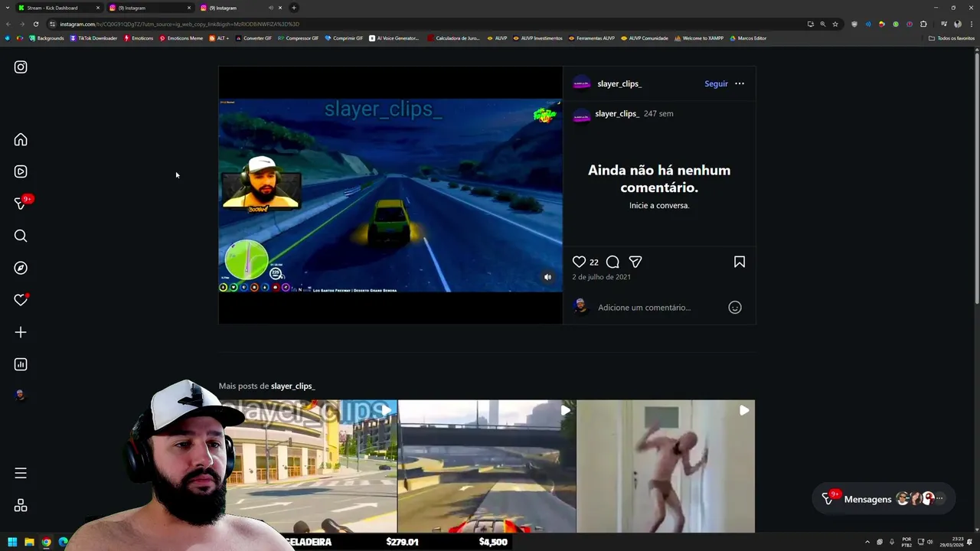Go back with browser back arrow
This screenshot has height=551, width=980.
coord(8,24)
